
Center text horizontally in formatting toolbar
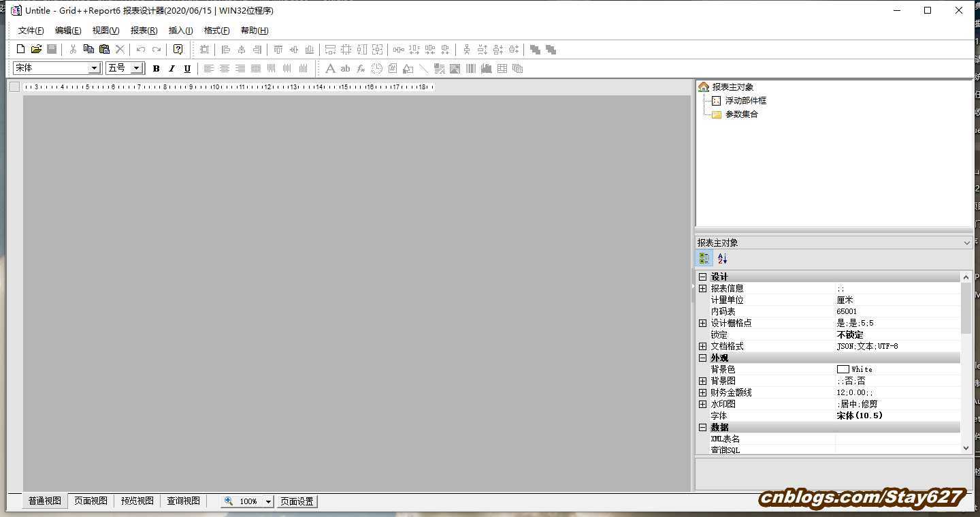pos(225,68)
